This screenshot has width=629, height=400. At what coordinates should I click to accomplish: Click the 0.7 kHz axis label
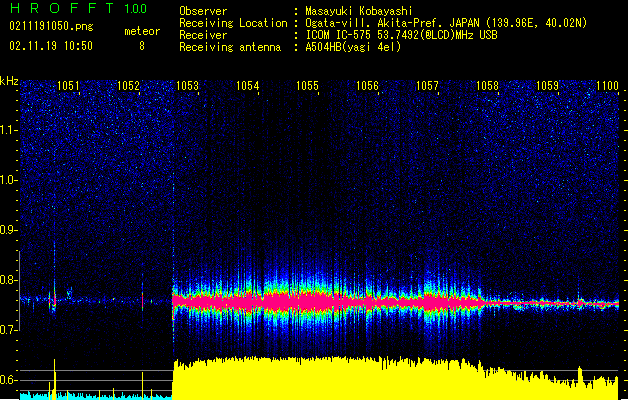coord(9,330)
